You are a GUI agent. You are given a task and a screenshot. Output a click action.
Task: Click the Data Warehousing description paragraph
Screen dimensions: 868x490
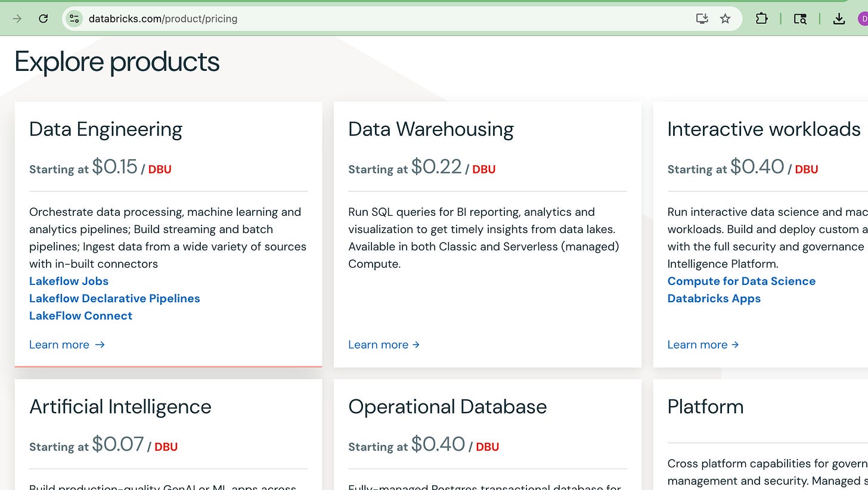click(x=484, y=238)
